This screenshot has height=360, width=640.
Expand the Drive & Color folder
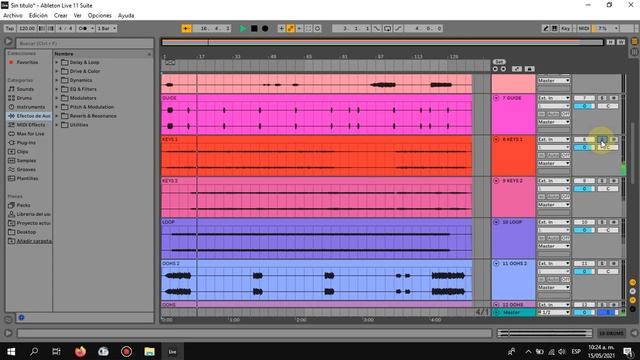57,71
